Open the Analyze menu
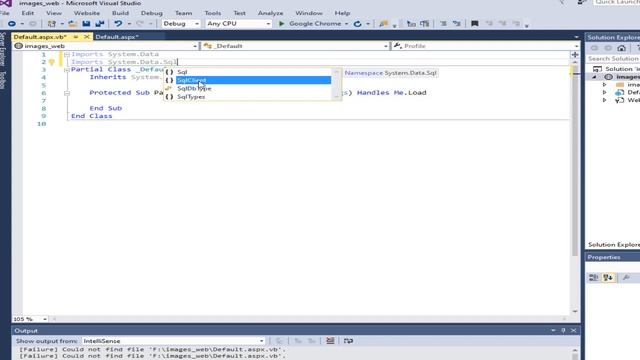The width and height of the screenshot is (640, 360). pos(270,13)
